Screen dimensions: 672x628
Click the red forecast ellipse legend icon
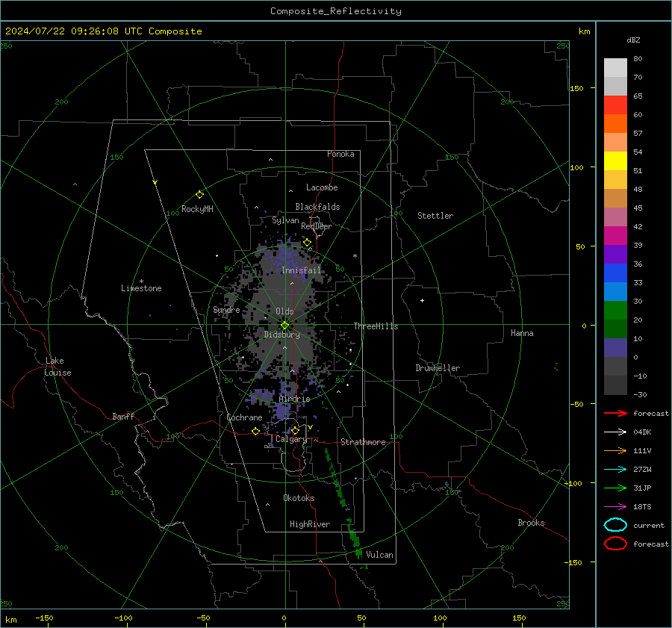[615, 544]
